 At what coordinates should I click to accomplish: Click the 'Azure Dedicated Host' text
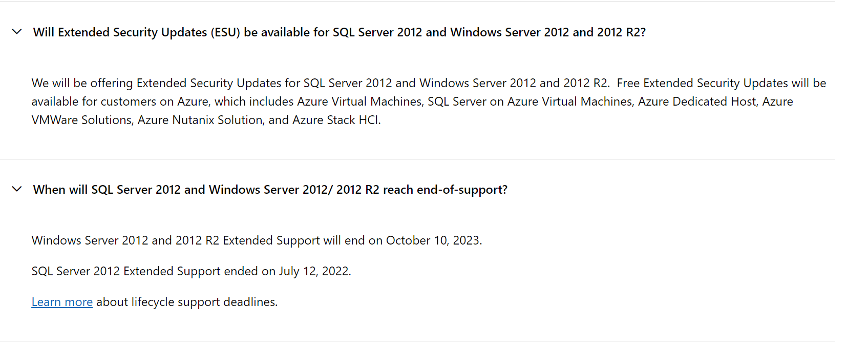697,101
